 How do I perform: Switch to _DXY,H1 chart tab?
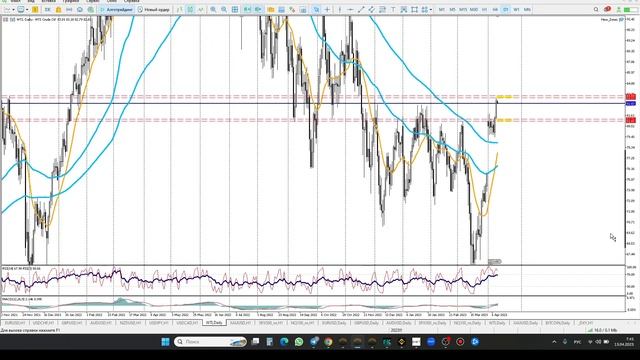point(585,323)
